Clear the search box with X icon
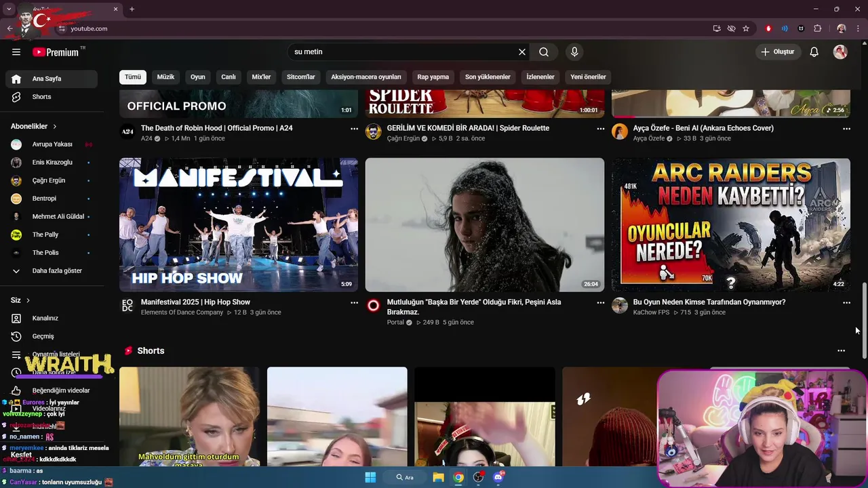 tap(522, 52)
